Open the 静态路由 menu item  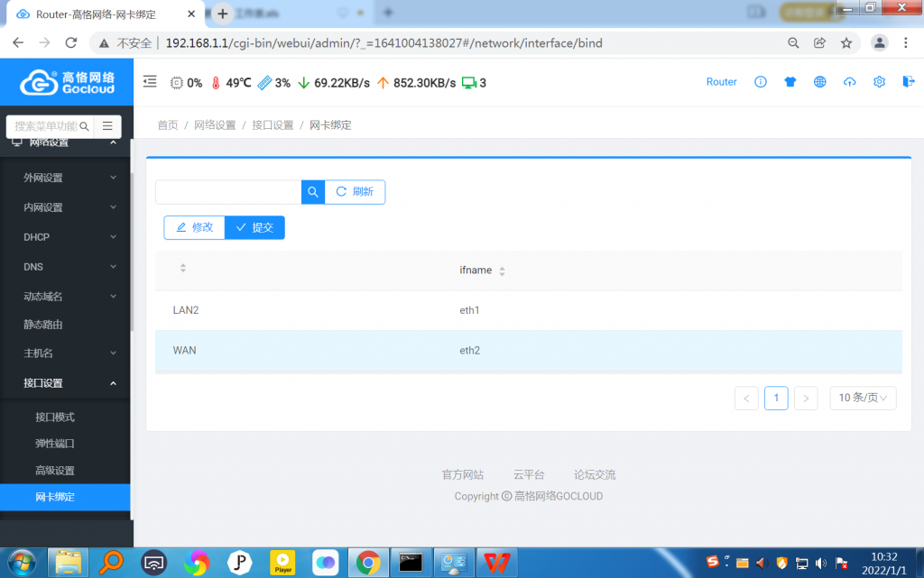[65, 325]
